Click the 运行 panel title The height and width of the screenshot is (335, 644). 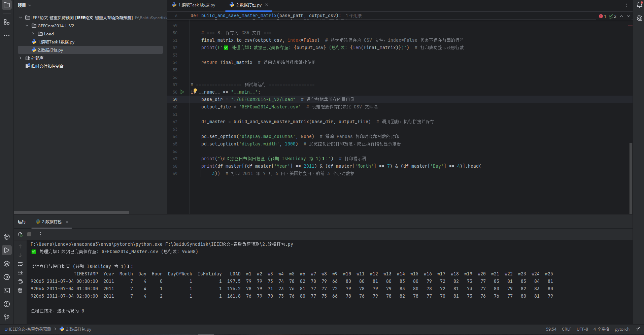pyautogui.click(x=22, y=222)
